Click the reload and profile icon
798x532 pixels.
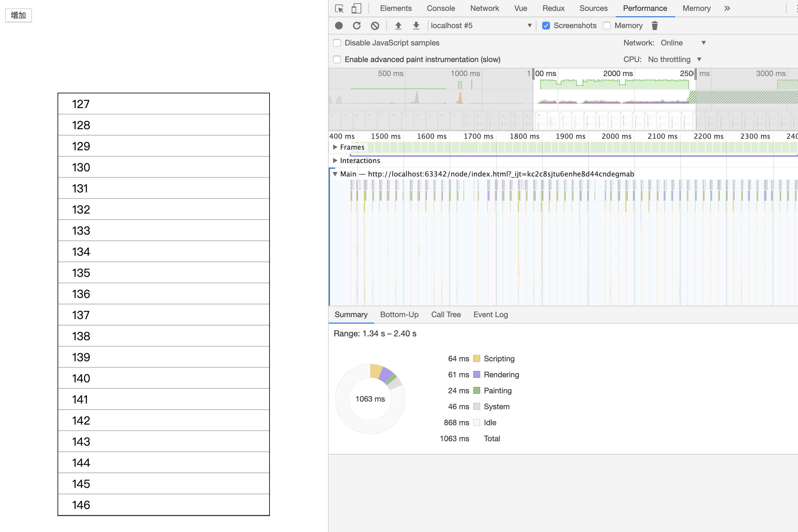(356, 26)
